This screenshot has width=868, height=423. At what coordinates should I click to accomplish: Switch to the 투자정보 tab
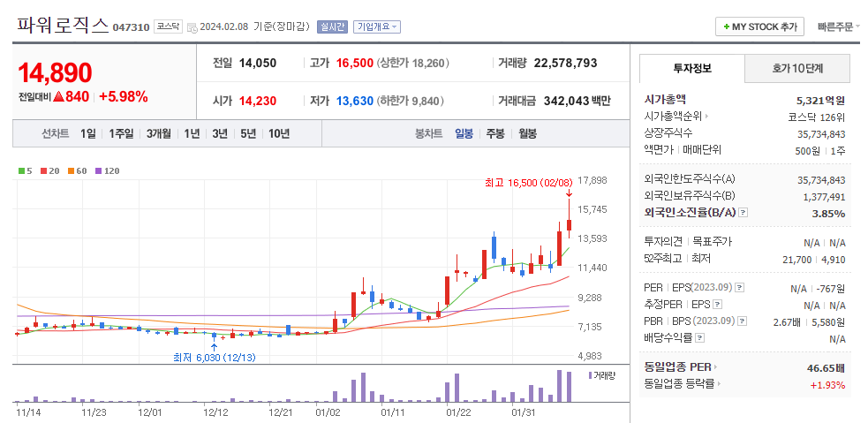[692, 69]
